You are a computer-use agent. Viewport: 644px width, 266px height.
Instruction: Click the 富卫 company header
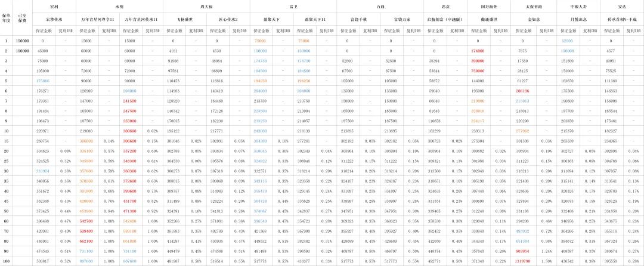[293, 6]
